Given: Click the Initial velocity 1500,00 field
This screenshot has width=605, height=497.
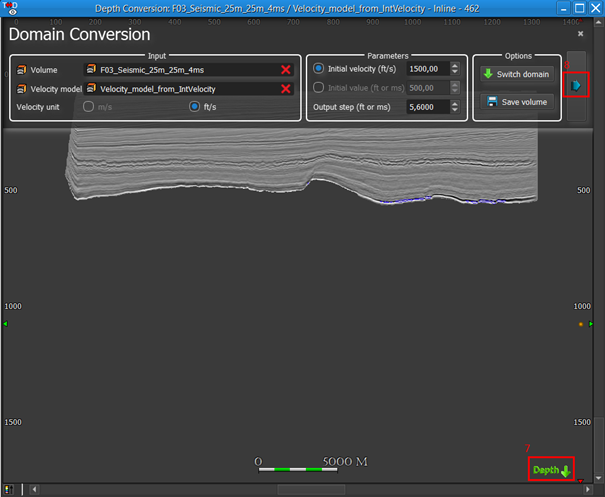Looking at the screenshot, I should [428, 69].
